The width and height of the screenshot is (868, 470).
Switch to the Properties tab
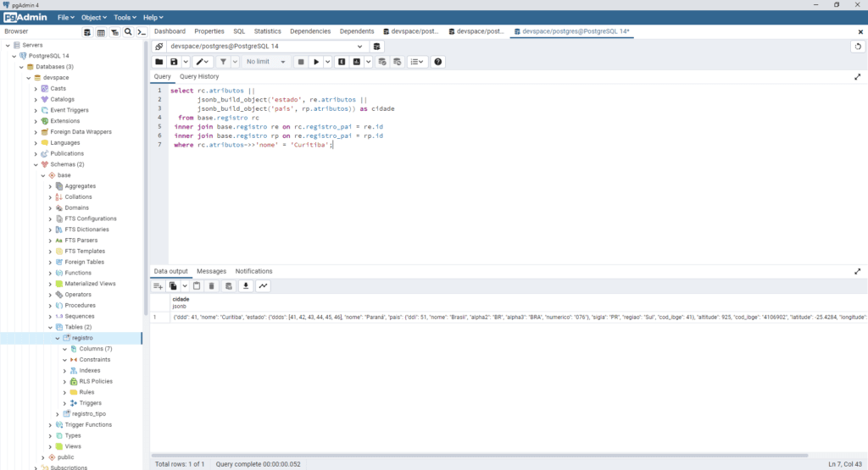click(x=209, y=31)
